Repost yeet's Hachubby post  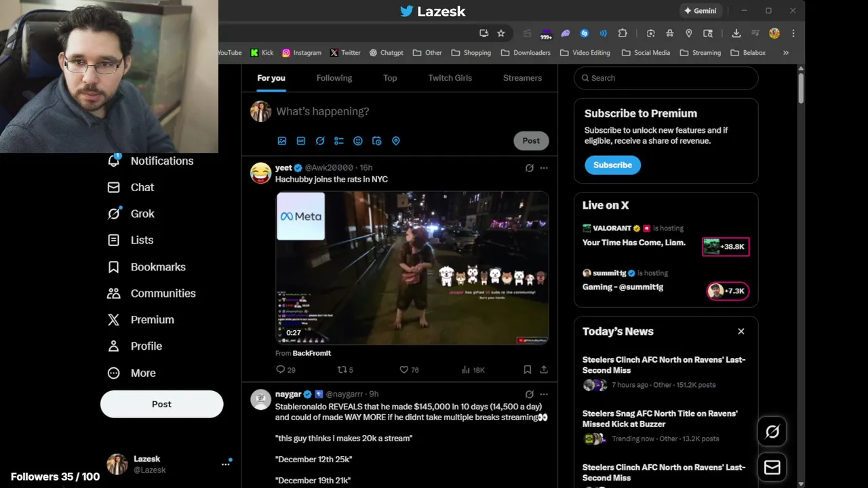pyautogui.click(x=345, y=370)
